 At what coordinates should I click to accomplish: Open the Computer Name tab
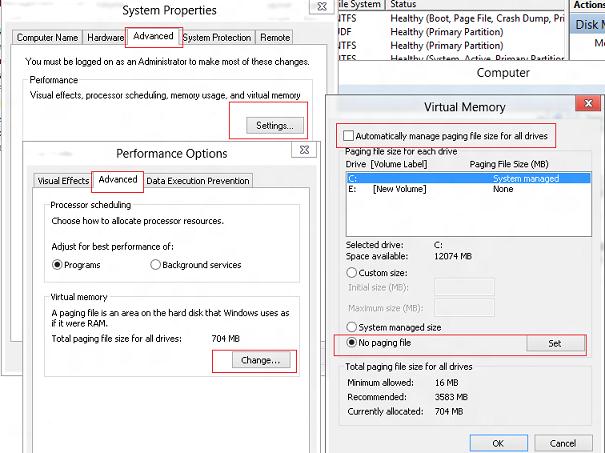pyautogui.click(x=47, y=37)
